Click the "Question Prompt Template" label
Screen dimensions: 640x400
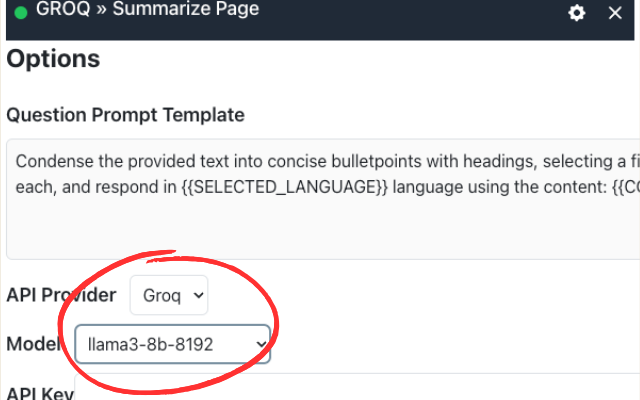[x=125, y=115]
